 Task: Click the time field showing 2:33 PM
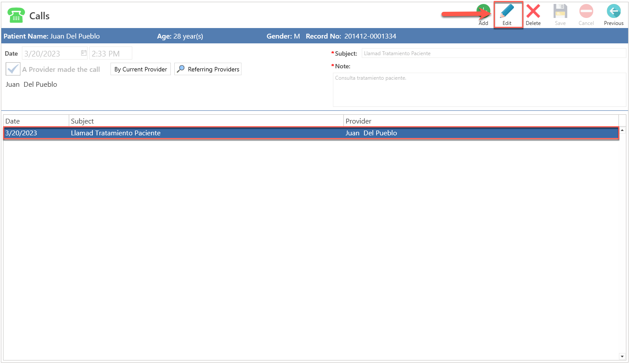(111, 53)
